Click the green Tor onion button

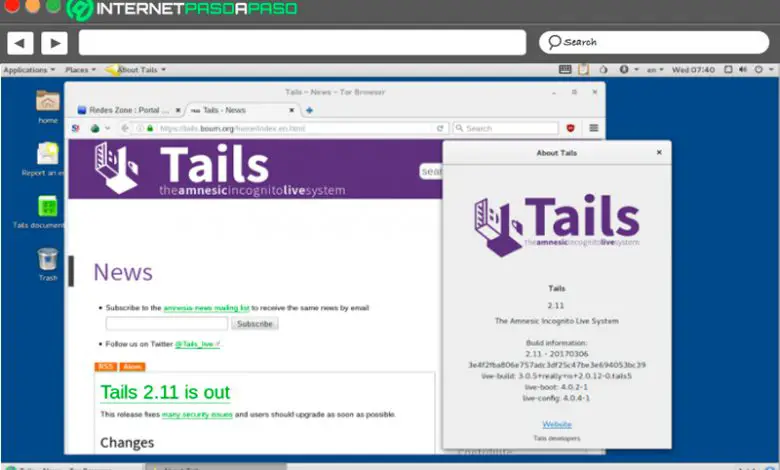[x=95, y=128]
